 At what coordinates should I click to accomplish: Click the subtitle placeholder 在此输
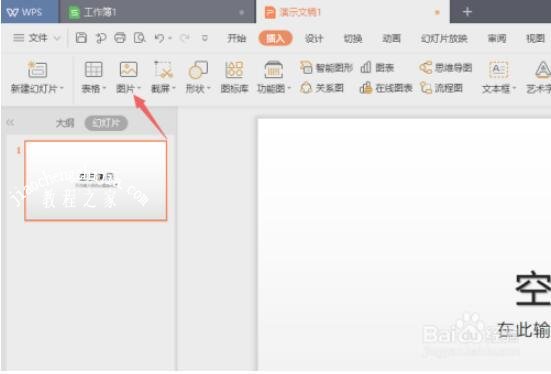point(524,330)
